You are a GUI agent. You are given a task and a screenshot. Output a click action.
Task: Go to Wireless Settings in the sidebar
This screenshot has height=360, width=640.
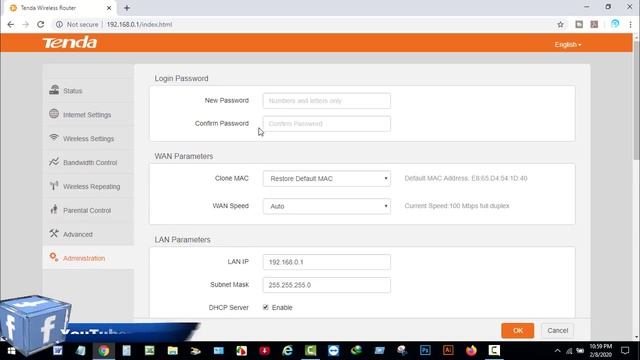click(x=89, y=138)
